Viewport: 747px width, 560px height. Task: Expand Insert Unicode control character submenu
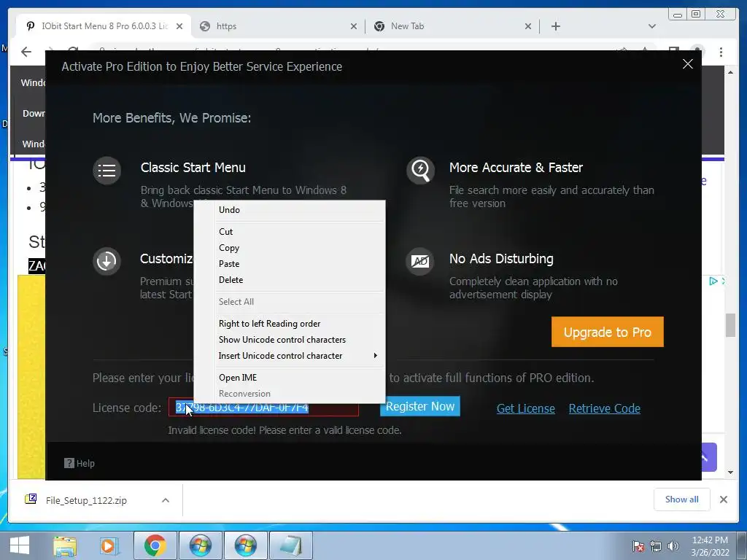(289, 356)
